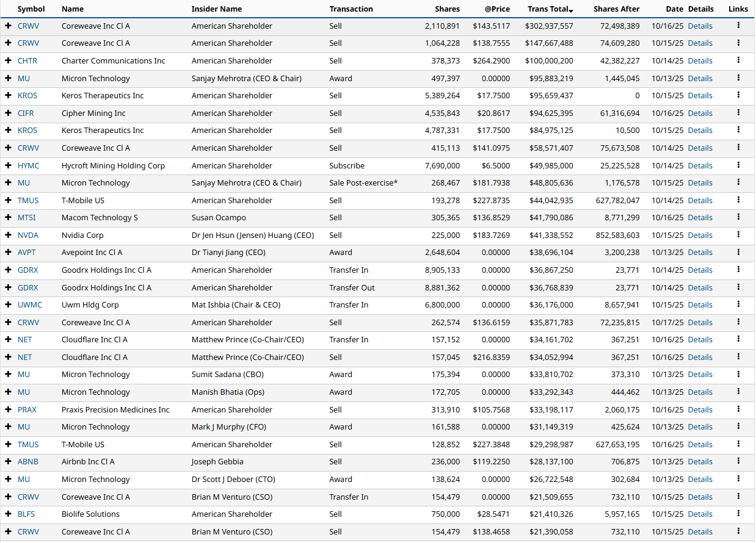Open links menu for Coreweave 2,110,891 shares row
Image resolution: width=756 pixels, height=543 pixels.
738,26
